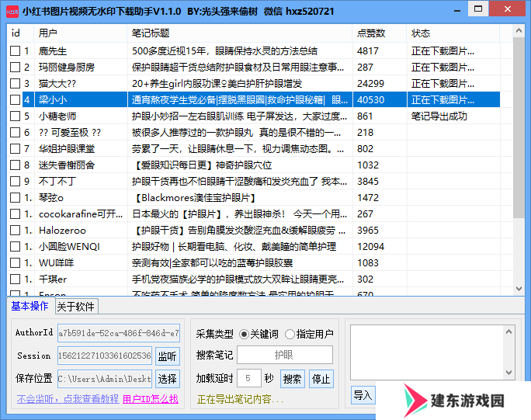The width and height of the screenshot is (531, 420).
Task: Click the 选择 button for save location
Action: 167,379
